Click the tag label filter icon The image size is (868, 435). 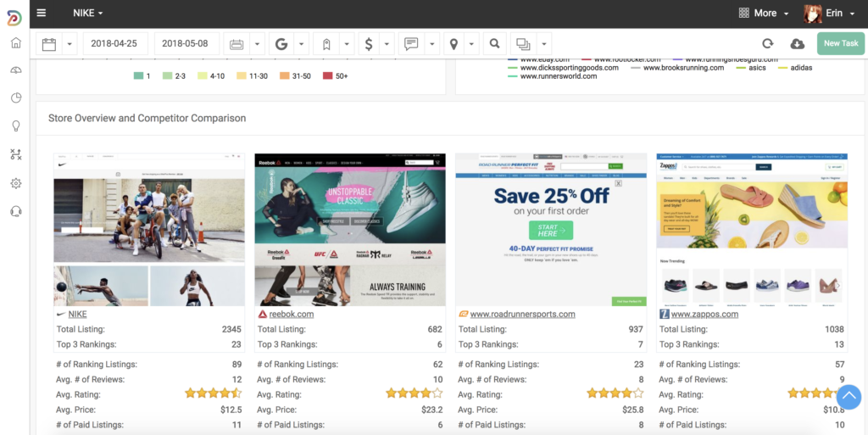tap(326, 44)
